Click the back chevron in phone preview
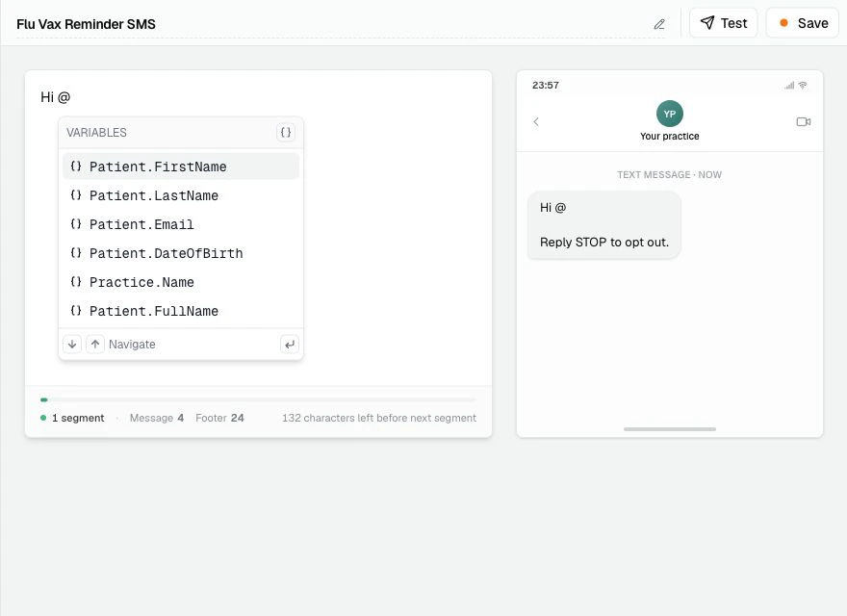This screenshot has height=616, width=847. (x=536, y=121)
